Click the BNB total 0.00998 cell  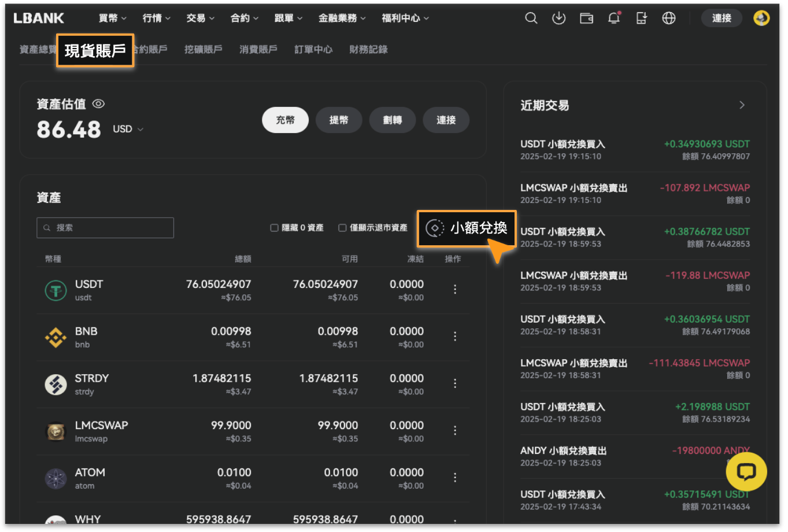click(x=231, y=331)
